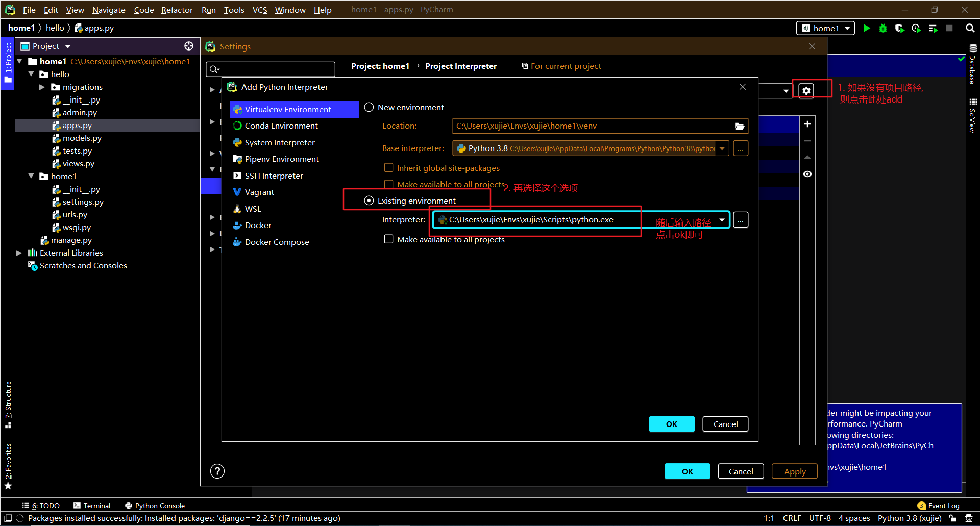The image size is (980, 526).
Task: Enable Inherit global site-packages checkbox
Action: [x=389, y=168]
